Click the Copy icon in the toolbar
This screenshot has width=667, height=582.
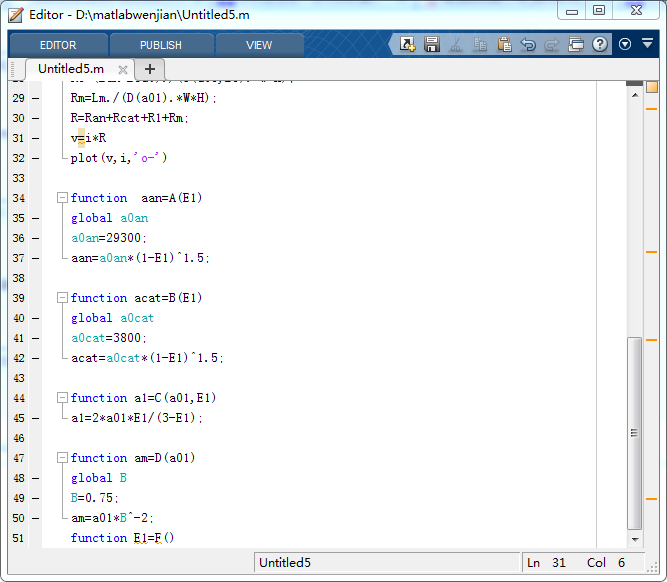480,44
